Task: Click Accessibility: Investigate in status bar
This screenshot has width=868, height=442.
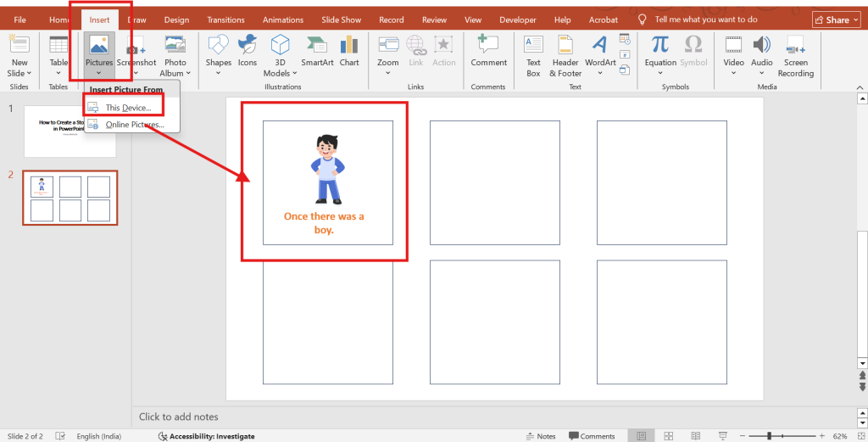Action: [206, 436]
